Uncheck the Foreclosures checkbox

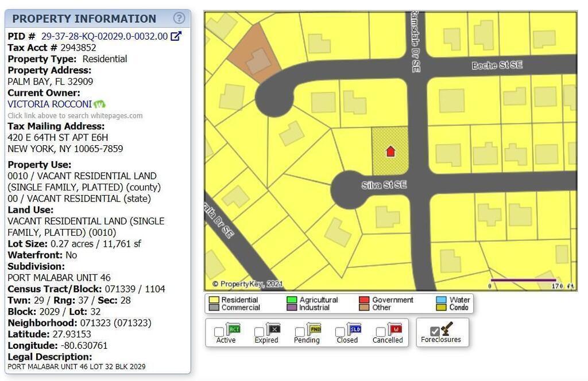pyautogui.click(x=435, y=332)
